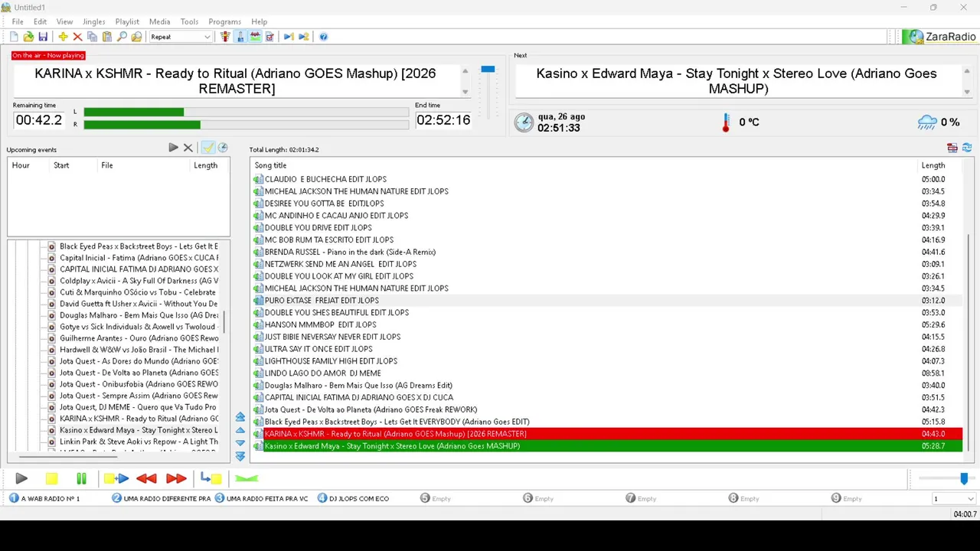Save the playlist with the floppy icon

click(43, 37)
